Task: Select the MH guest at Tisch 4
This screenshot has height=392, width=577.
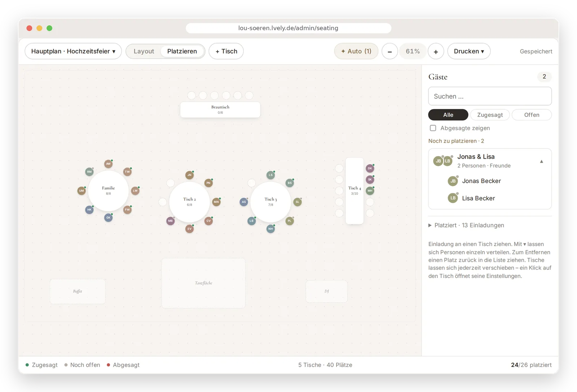Action: pyautogui.click(x=370, y=190)
